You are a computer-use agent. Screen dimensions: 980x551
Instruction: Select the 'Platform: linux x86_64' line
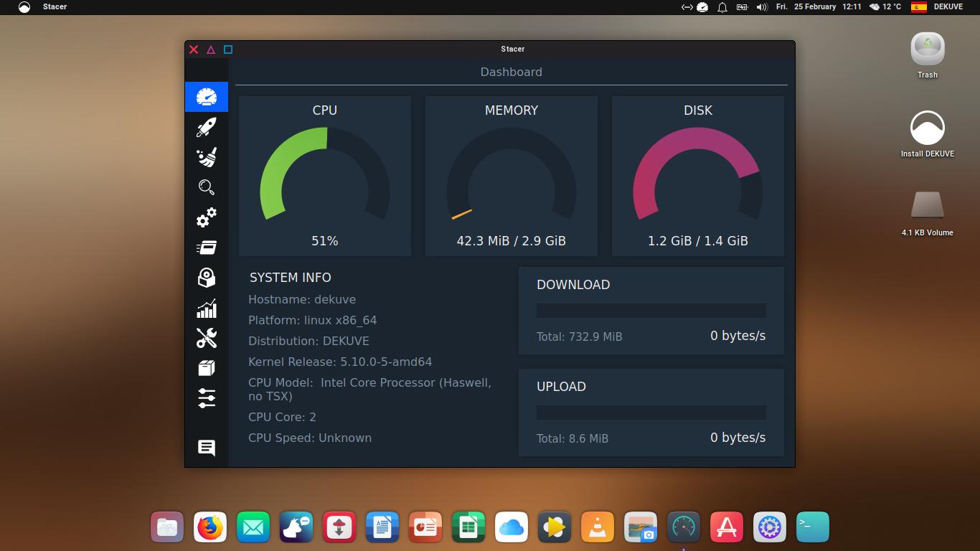[313, 320]
